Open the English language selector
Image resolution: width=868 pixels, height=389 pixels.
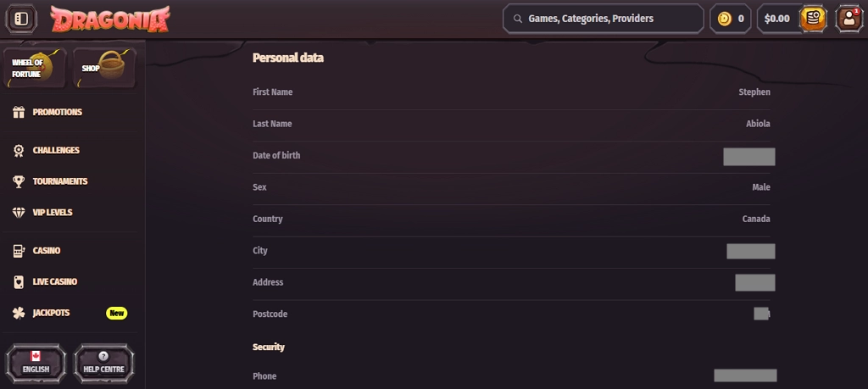pos(36,364)
